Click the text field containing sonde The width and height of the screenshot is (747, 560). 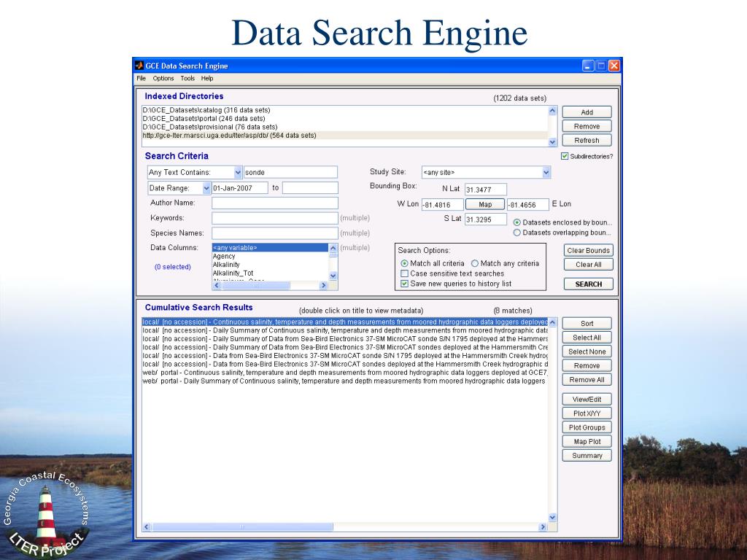click(x=290, y=172)
